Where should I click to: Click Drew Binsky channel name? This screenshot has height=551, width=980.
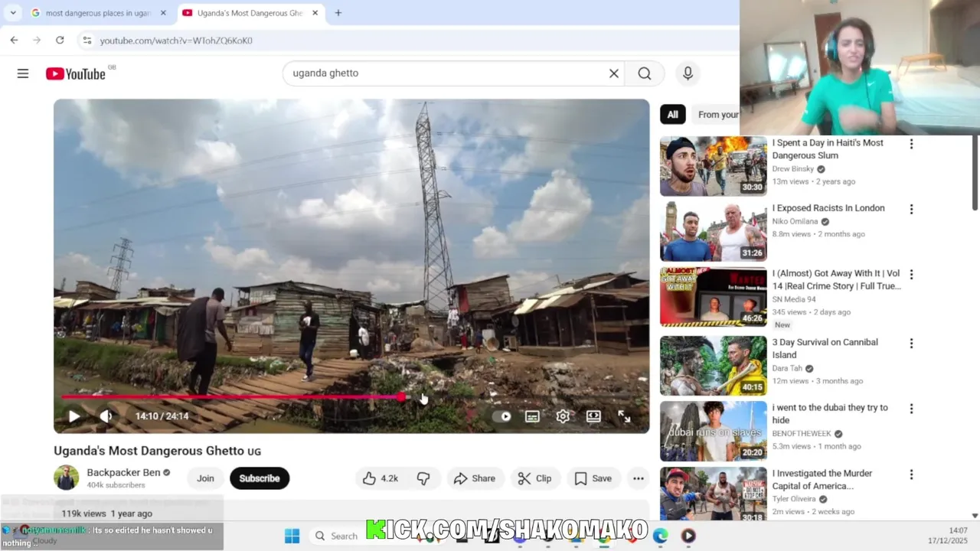click(793, 168)
